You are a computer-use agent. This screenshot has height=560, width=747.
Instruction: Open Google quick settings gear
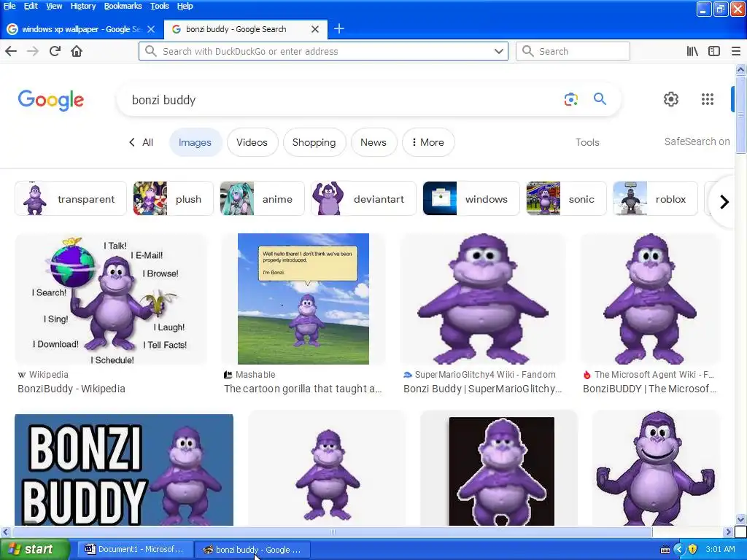[x=671, y=99]
